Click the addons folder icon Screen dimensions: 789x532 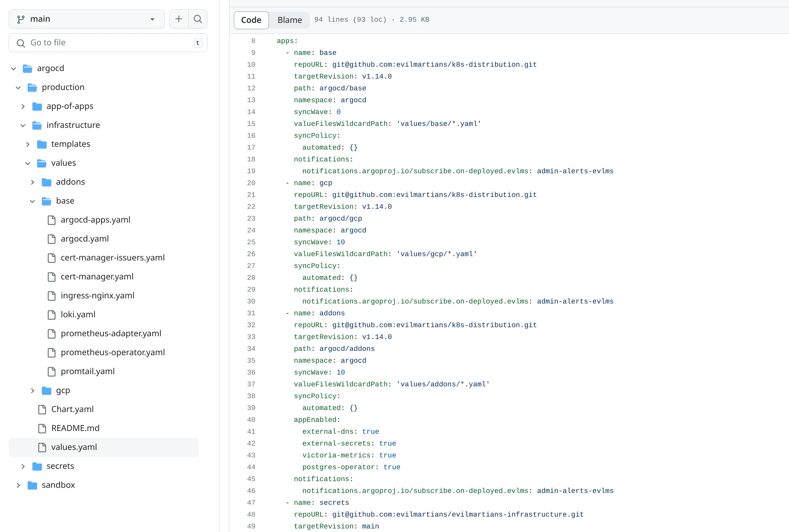point(46,182)
